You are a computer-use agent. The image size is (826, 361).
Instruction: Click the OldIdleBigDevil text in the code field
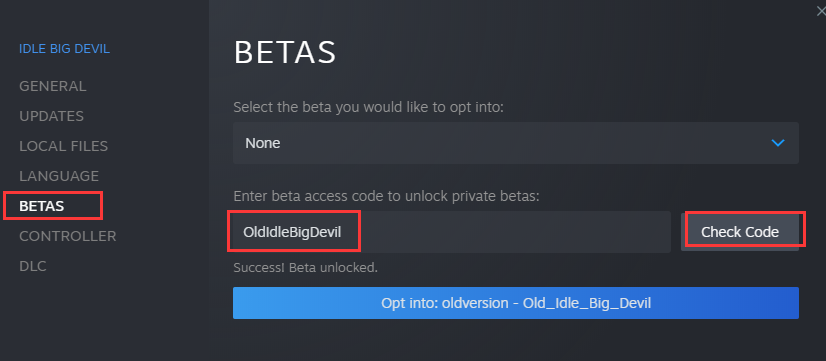(292, 232)
